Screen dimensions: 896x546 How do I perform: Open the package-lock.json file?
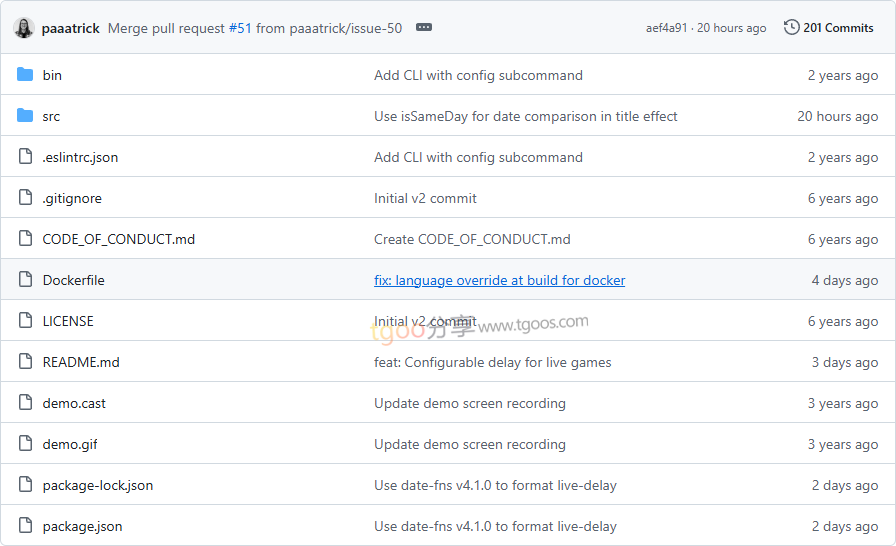point(98,485)
